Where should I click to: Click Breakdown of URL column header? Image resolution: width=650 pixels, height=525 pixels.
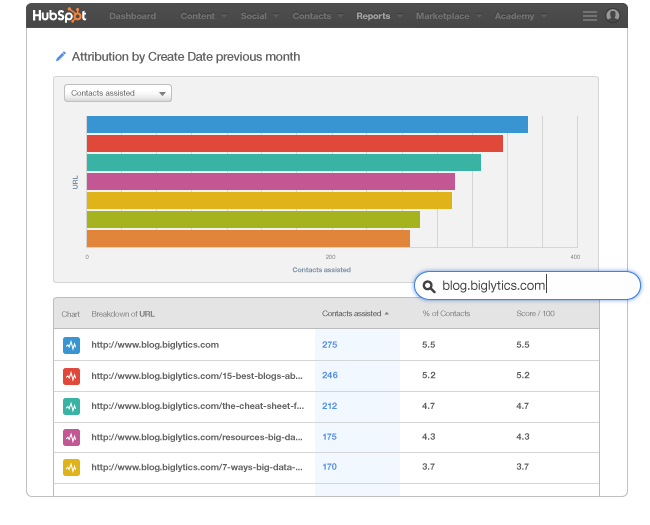[x=123, y=314]
